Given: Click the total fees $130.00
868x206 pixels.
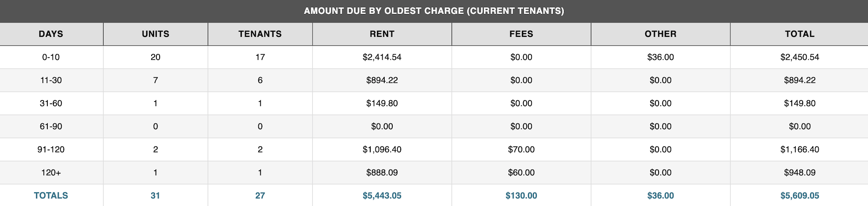Looking at the screenshot, I should (521, 196).
